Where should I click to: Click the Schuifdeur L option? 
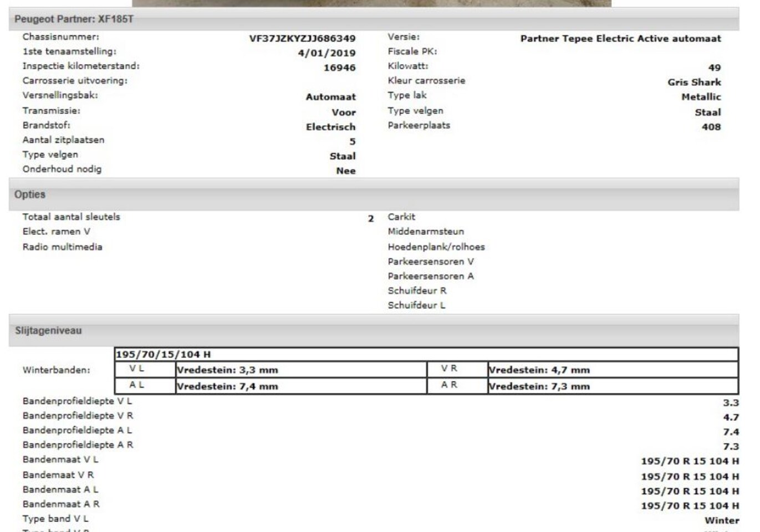(416, 305)
